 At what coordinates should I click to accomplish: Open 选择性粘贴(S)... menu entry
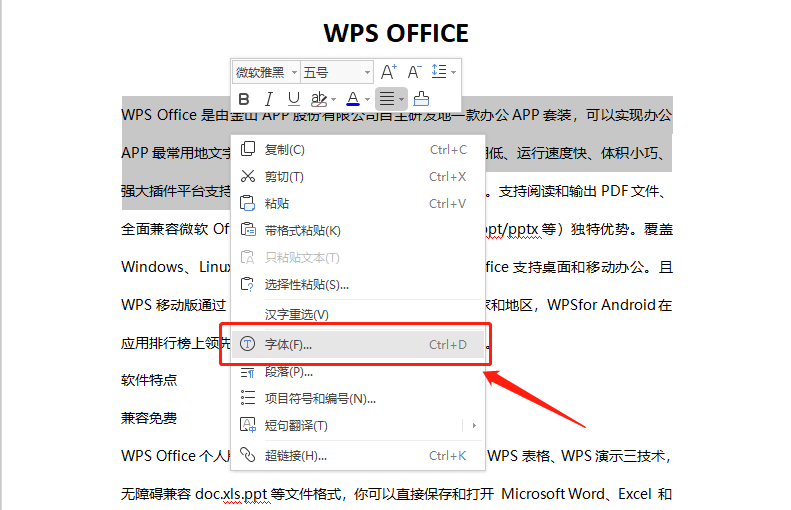[x=358, y=285]
